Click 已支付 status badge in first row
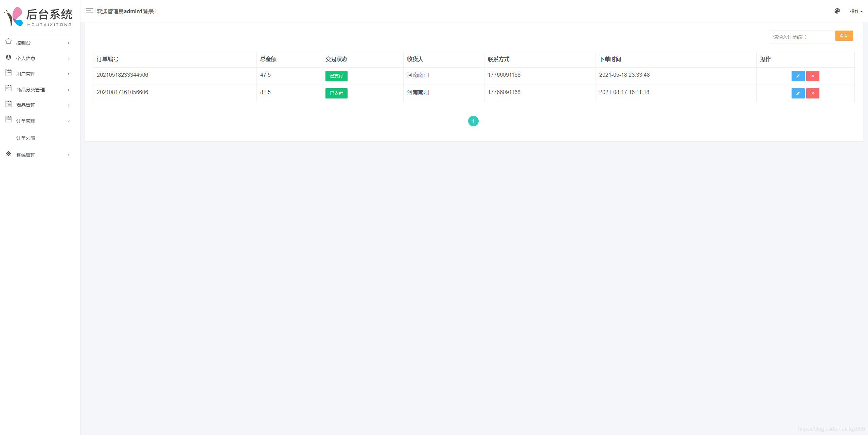 coord(336,76)
